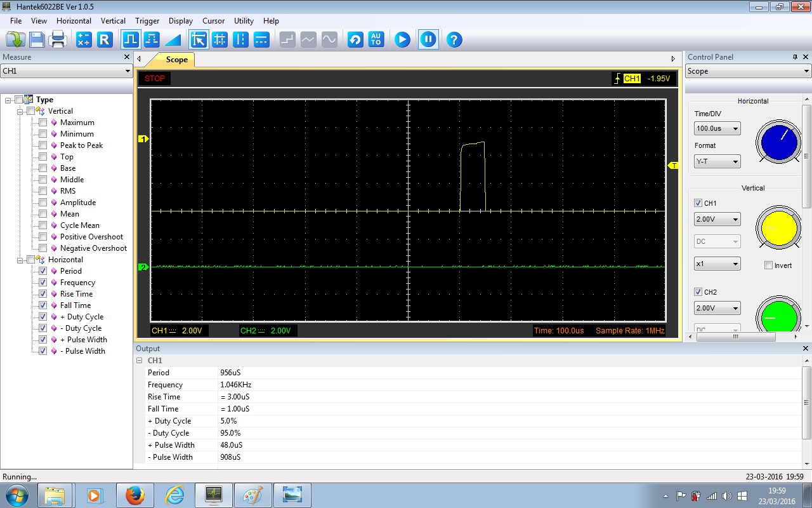
Task: Open the Trigger menu
Action: (x=147, y=21)
